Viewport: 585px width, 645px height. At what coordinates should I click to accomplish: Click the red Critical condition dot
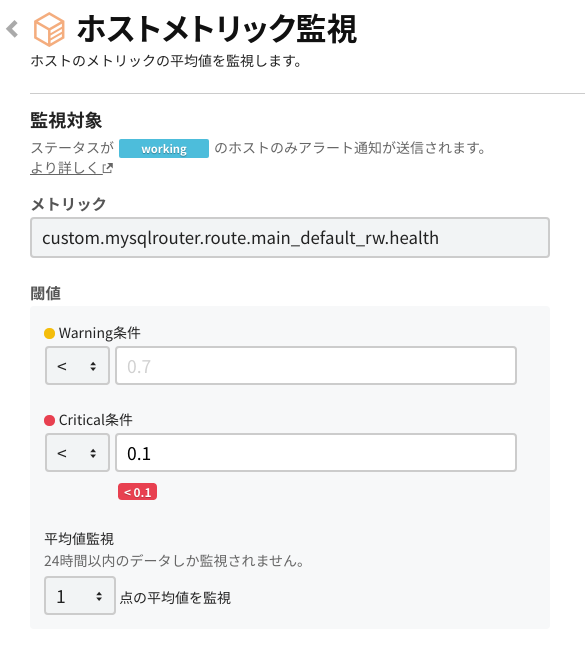point(49,420)
